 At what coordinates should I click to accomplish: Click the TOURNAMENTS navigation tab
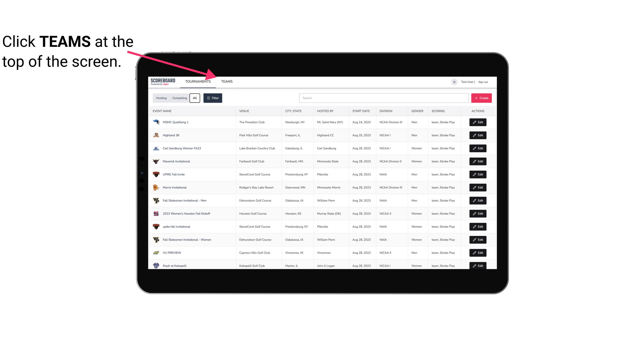198,81
